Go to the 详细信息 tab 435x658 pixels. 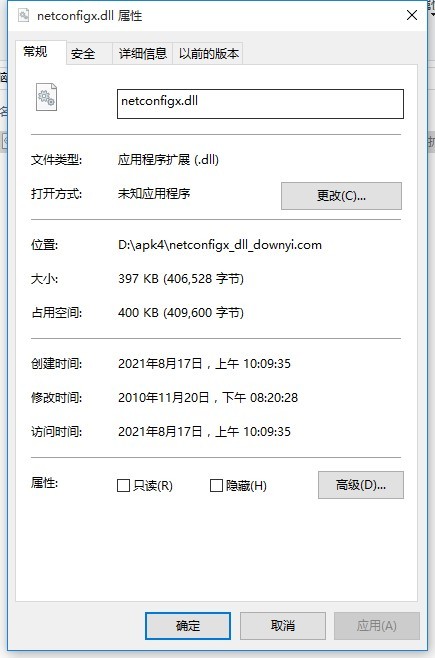click(x=143, y=54)
